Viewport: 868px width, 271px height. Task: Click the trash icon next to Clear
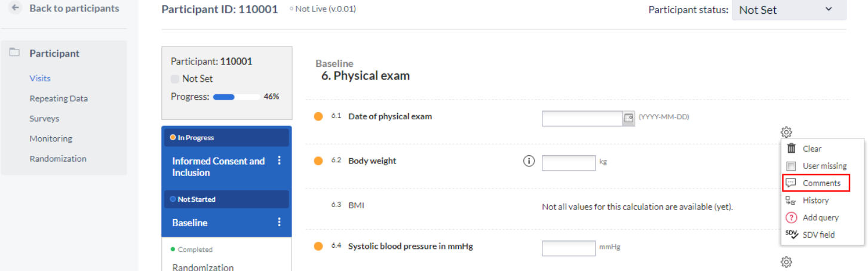click(x=792, y=149)
